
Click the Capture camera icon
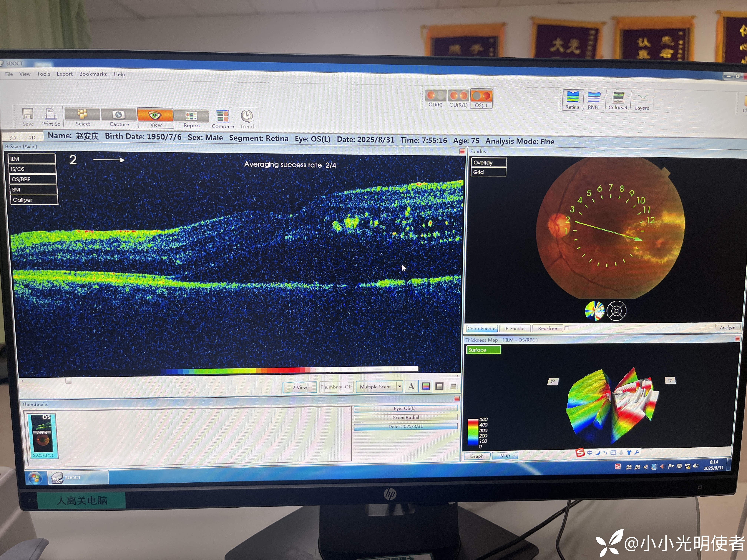119,115
